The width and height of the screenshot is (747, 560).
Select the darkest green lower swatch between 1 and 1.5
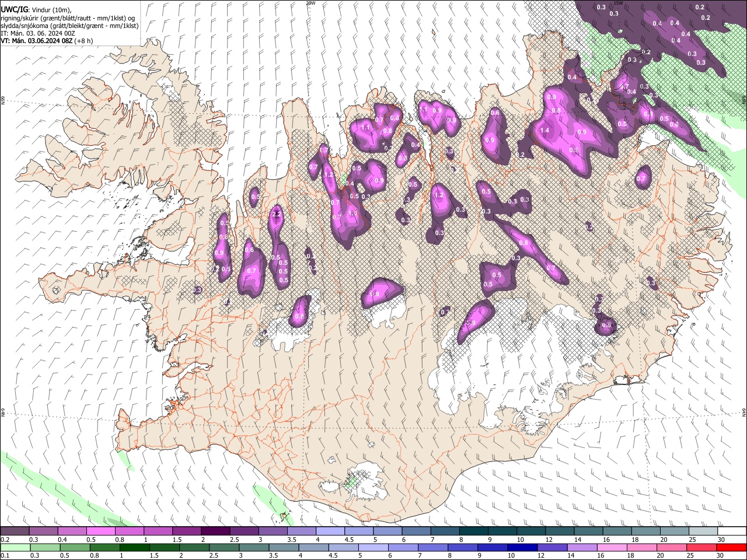point(134,547)
